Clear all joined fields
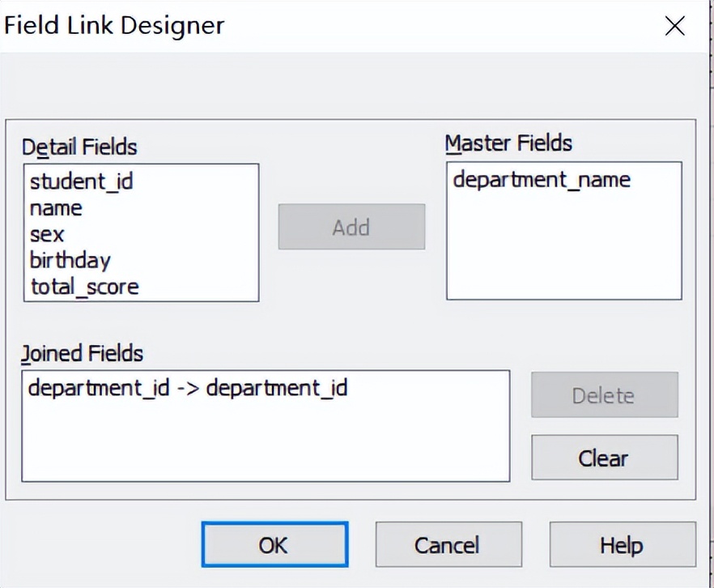This screenshot has height=588, width=714. pyautogui.click(x=604, y=458)
